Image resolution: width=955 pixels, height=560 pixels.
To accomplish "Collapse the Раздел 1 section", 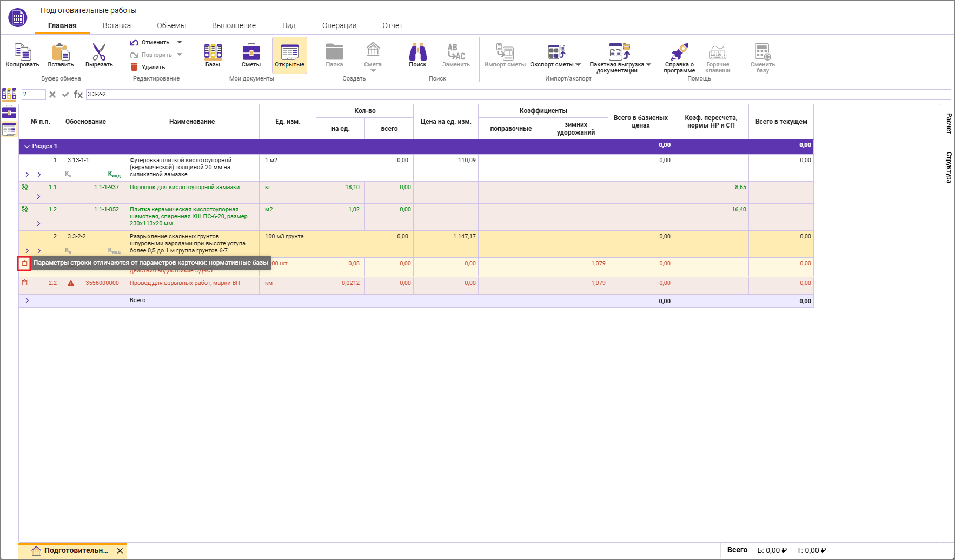I will pos(27,146).
